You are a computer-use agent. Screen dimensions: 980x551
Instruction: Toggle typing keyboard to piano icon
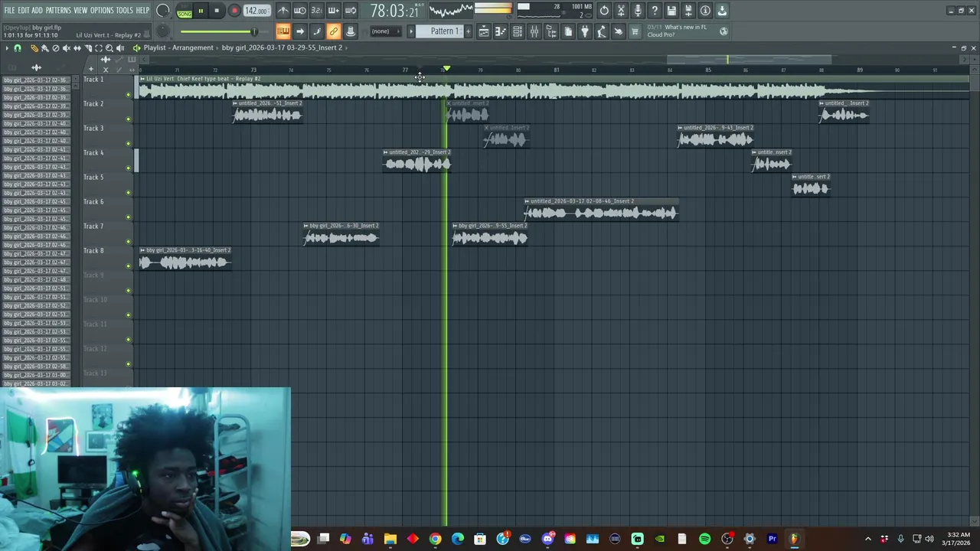(x=283, y=31)
